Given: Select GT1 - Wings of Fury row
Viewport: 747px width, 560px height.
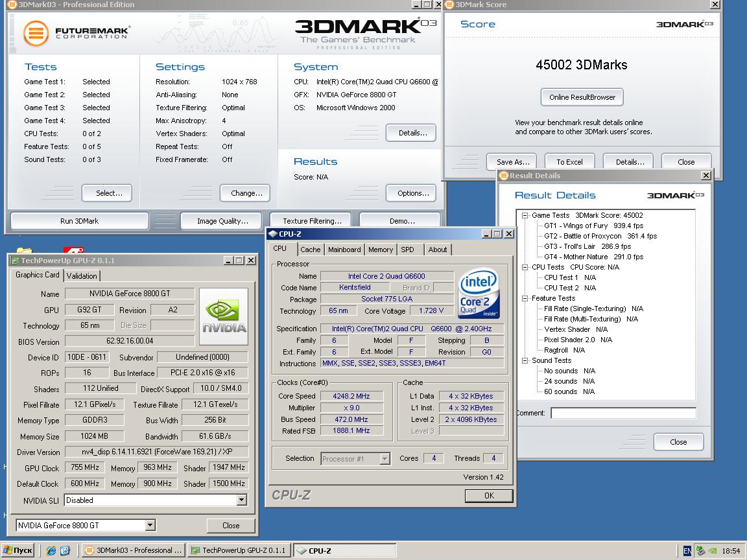Looking at the screenshot, I should point(593,226).
